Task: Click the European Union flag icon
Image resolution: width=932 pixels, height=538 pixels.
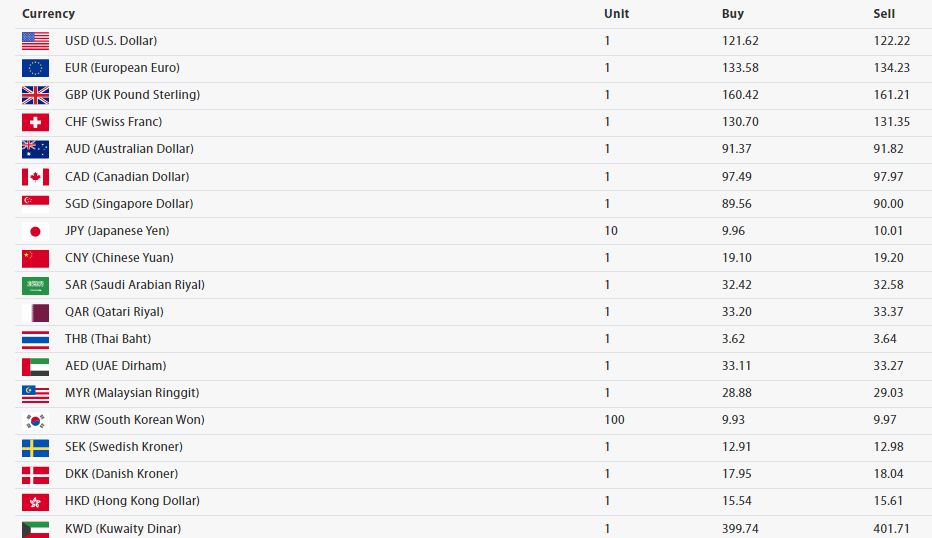Action: click(36, 68)
